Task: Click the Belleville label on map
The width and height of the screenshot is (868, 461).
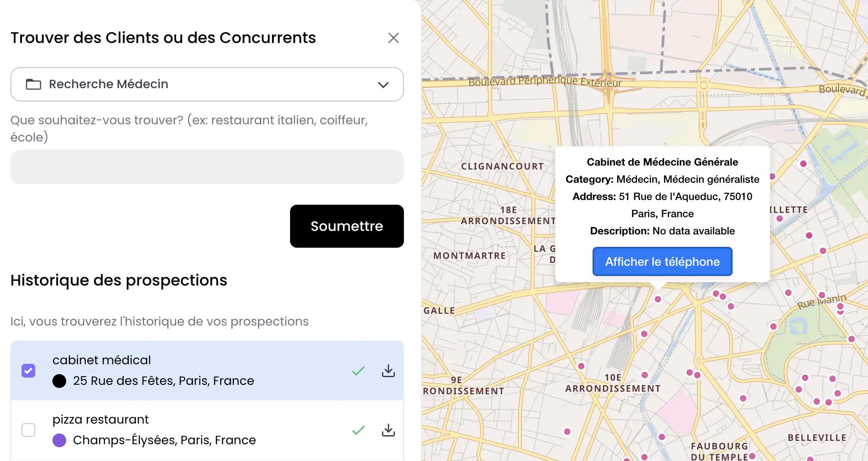Action: click(816, 438)
